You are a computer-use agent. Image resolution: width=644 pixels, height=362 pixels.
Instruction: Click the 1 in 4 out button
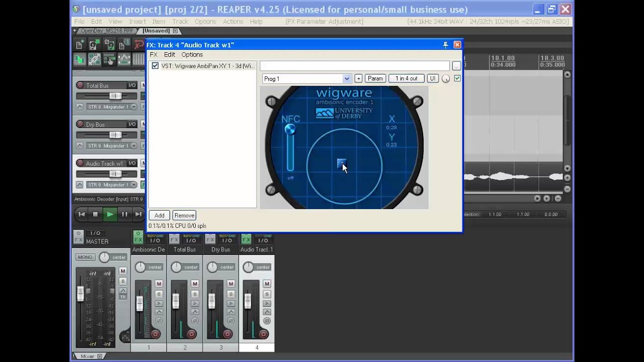coord(407,78)
